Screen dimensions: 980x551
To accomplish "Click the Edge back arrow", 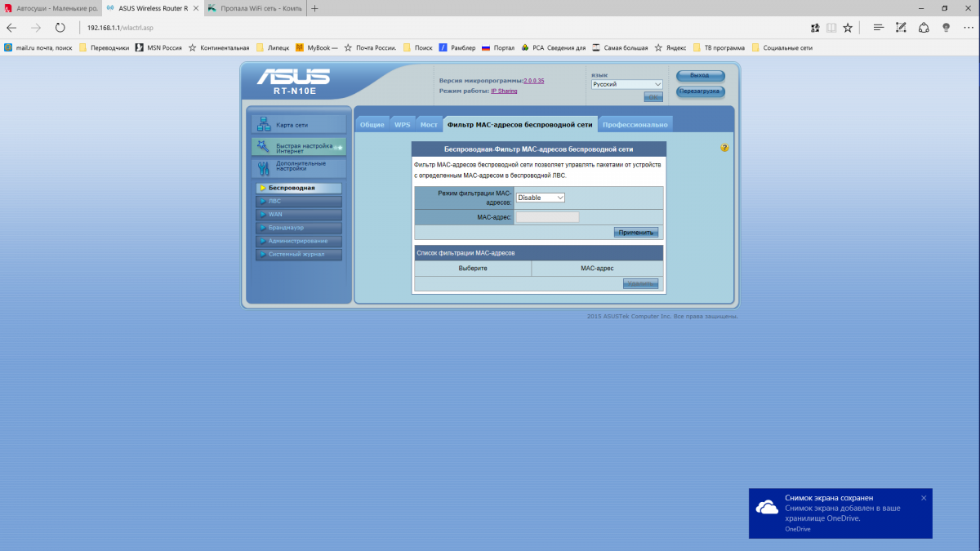I will [11, 27].
